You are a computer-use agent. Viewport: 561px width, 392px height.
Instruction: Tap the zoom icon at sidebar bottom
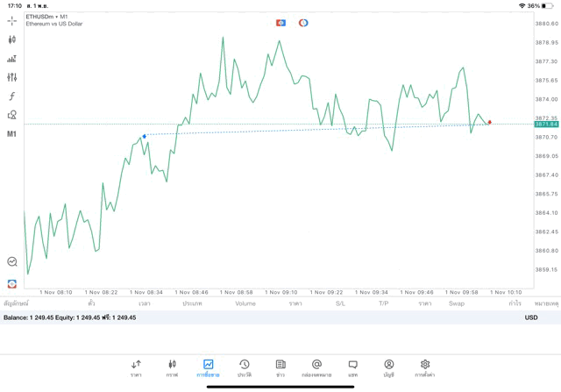point(12,261)
